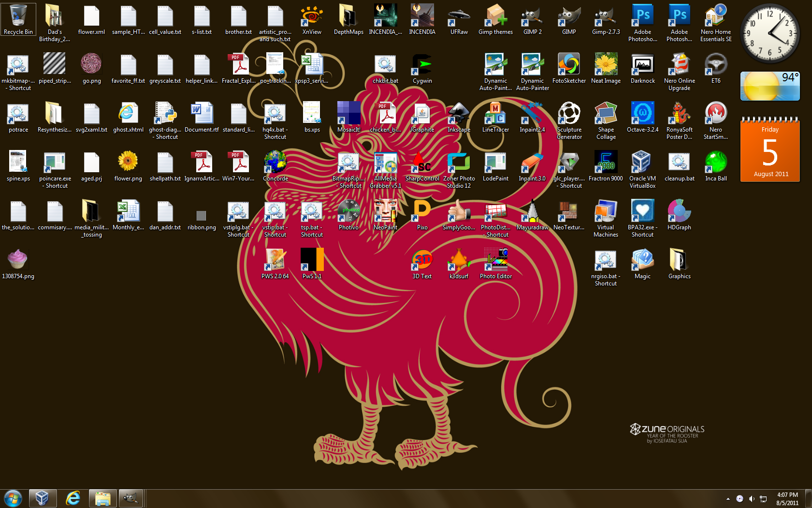Select the Dad's Birthday folder
The image size is (812, 508).
[55, 23]
